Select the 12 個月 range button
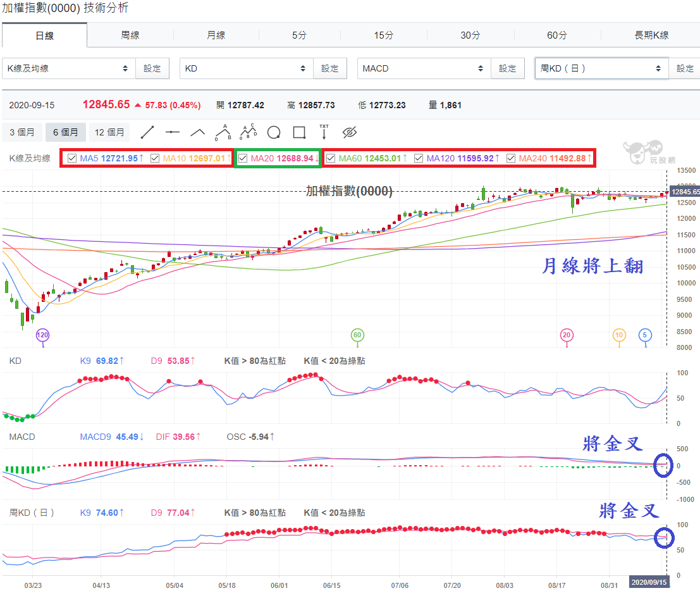The width and height of the screenshot is (700, 593). point(109,132)
